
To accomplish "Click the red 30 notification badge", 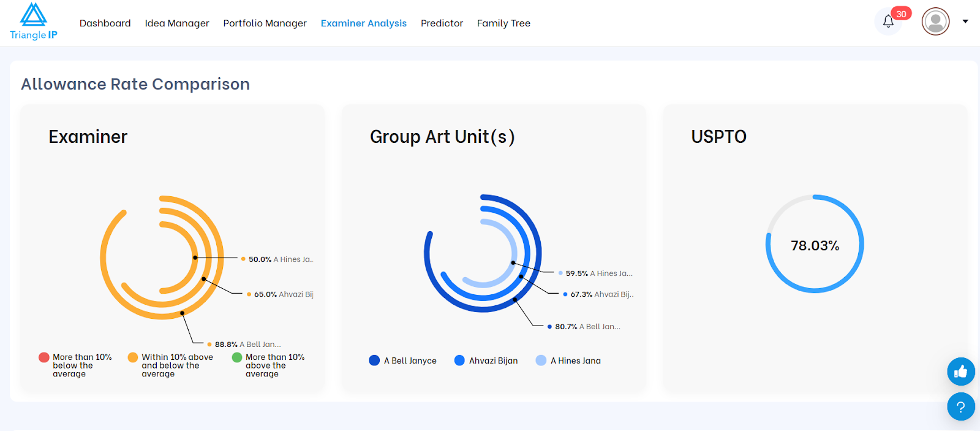I will (901, 13).
